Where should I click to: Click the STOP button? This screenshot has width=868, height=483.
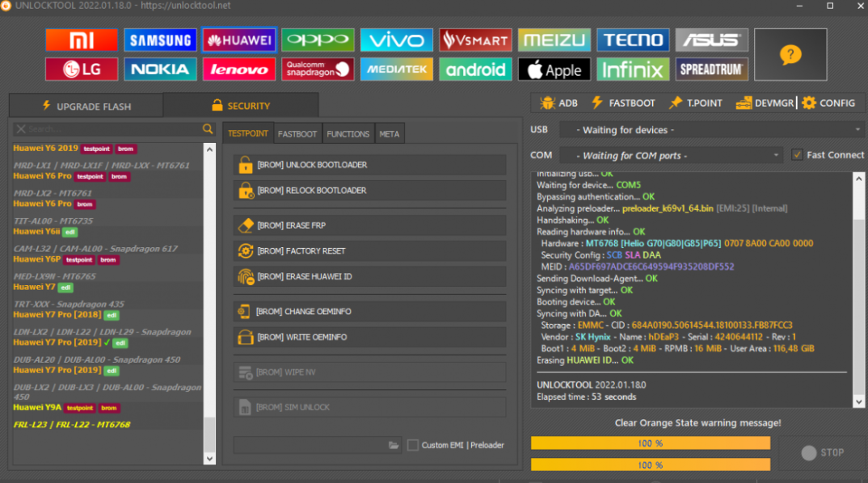tap(823, 452)
